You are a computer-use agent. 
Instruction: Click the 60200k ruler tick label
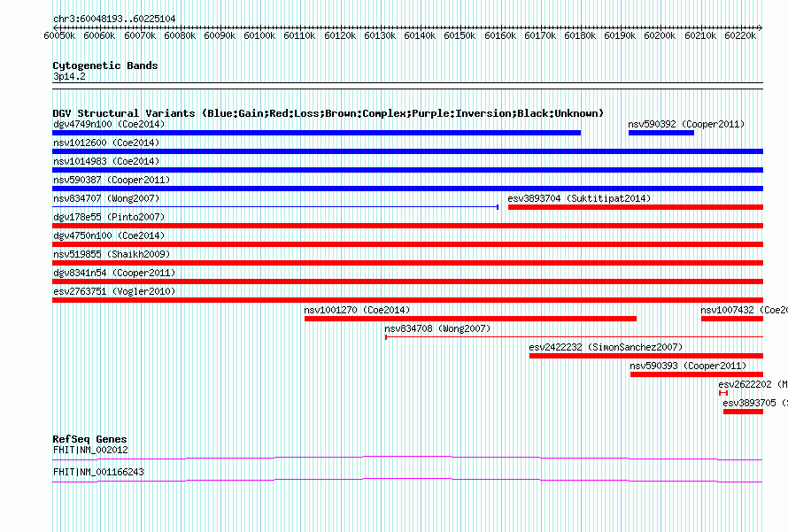click(660, 35)
